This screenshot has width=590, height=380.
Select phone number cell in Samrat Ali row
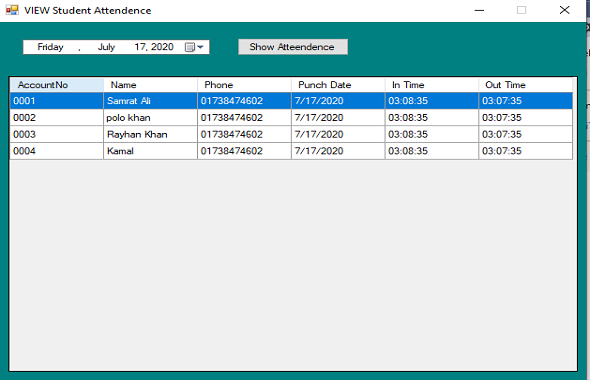pos(244,101)
